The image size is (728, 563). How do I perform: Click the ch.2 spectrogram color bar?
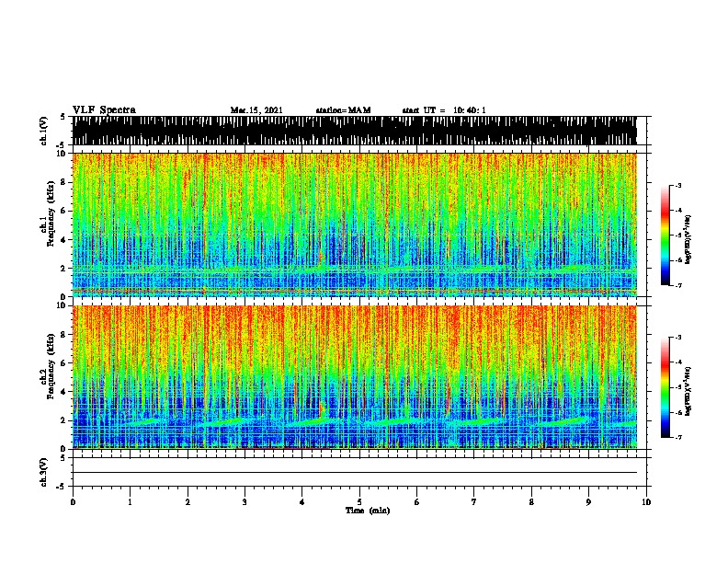point(665,387)
